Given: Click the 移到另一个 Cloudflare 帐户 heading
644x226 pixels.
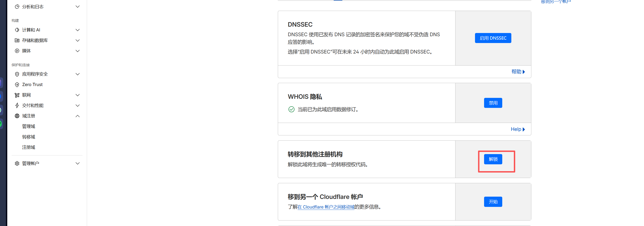Looking at the screenshot, I should [x=325, y=197].
